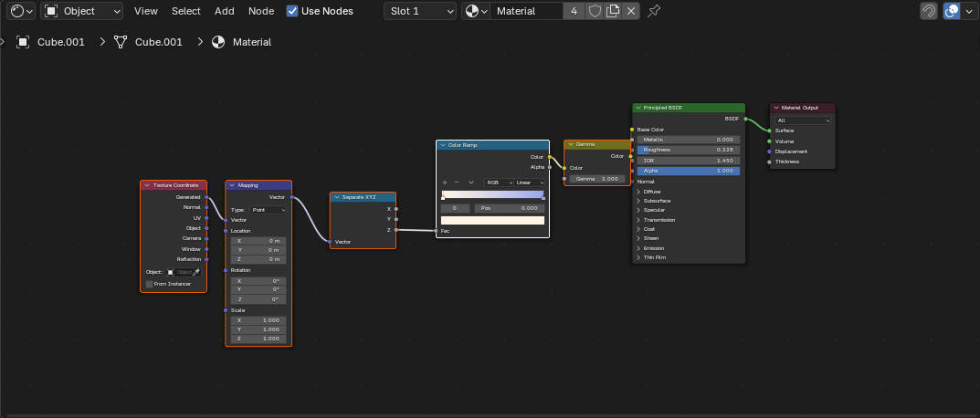The height and width of the screenshot is (418, 980).
Task: Open the All target dropdown in Material Output
Action: tap(803, 120)
